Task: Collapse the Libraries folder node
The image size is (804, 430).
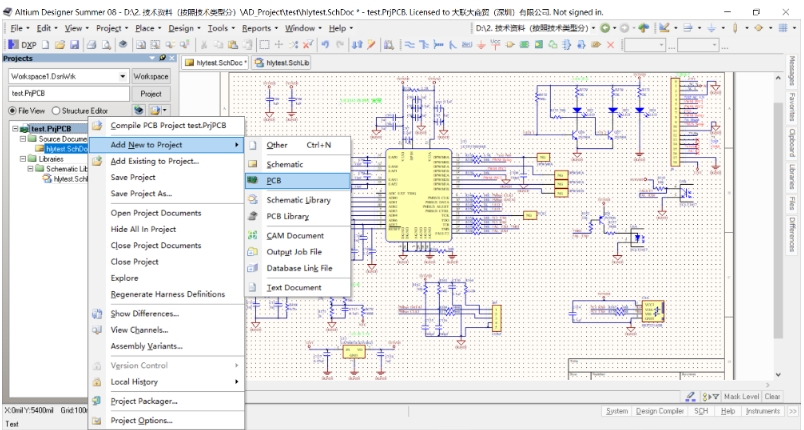Action: pos(23,159)
